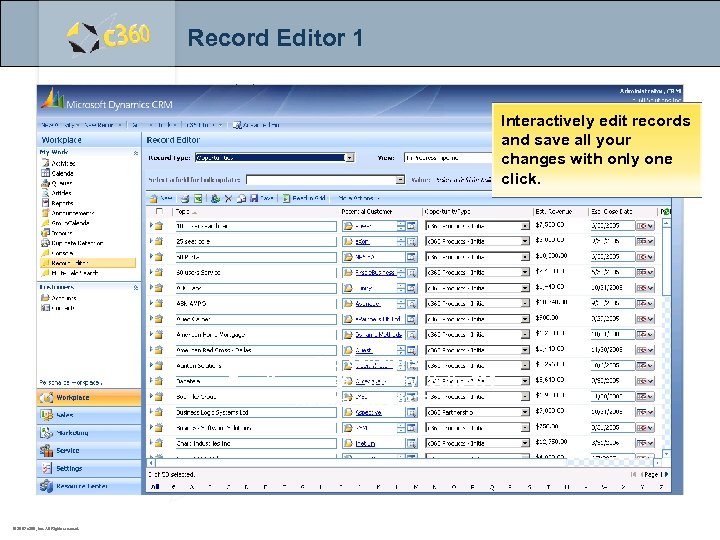Click the Delete (X) toolbar icon
The image size is (720, 540).
228,198
